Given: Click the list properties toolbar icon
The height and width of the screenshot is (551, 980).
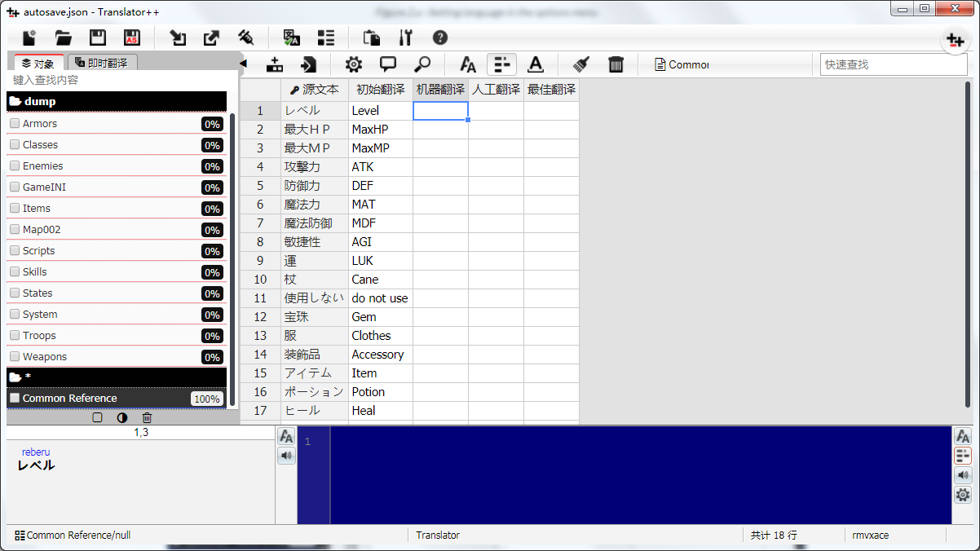Looking at the screenshot, I should coord(326,37).
